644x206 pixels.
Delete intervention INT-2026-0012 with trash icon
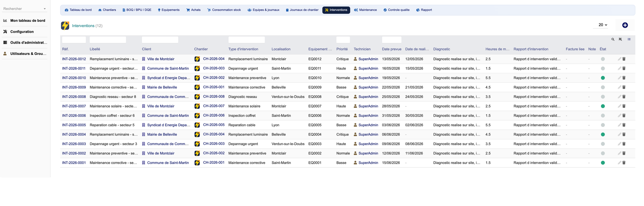tap(624, 59)
